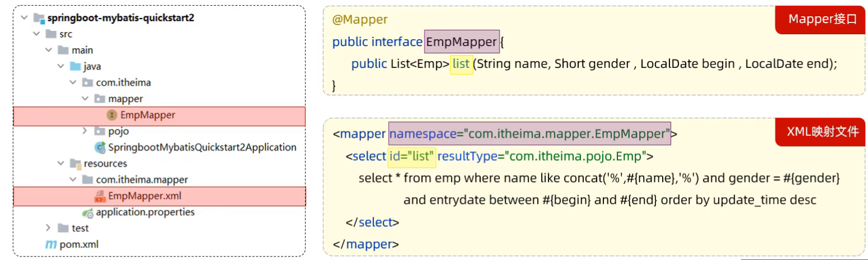Select the mapper package in tree
This screenshot has height=260, width=868.
pyautogui.click(x=125, y=99)
